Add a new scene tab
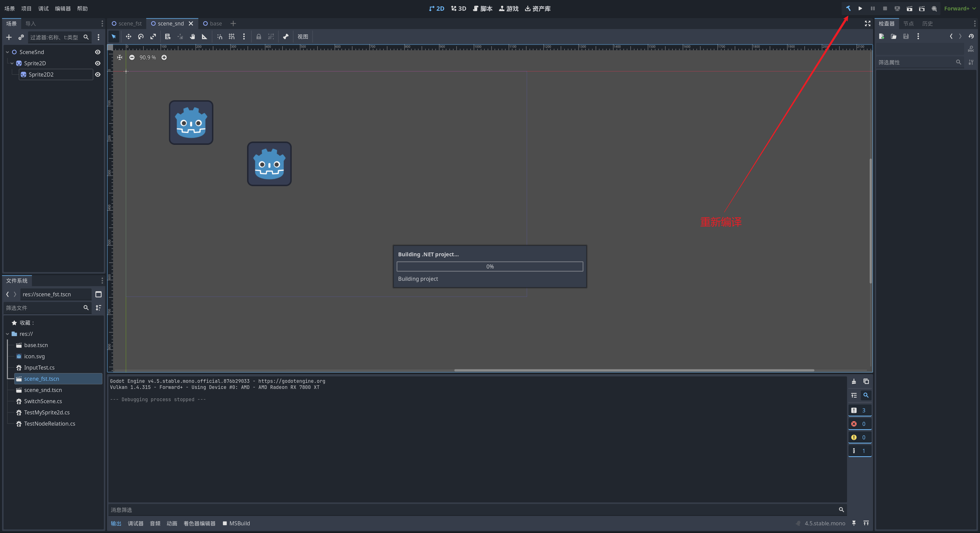This screenshot has height=533, width=980. (x=233, y=23)
